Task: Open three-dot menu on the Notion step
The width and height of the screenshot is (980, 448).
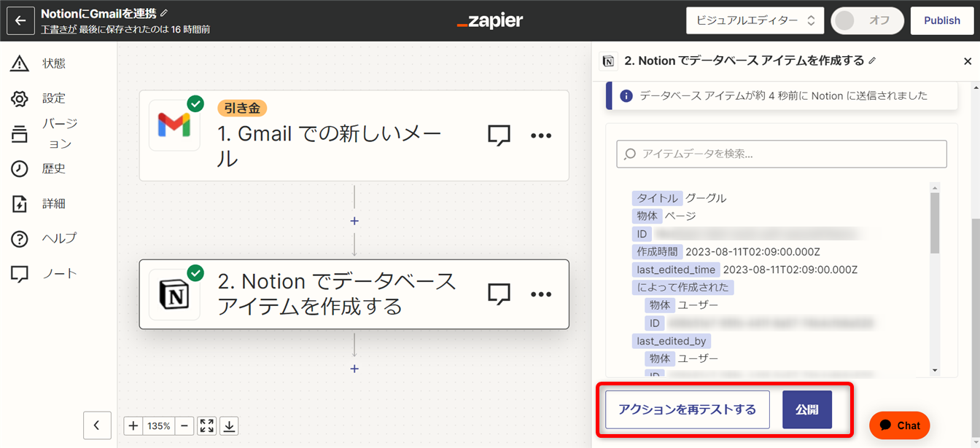Action: pyautogui.click(x=541, y=294)
